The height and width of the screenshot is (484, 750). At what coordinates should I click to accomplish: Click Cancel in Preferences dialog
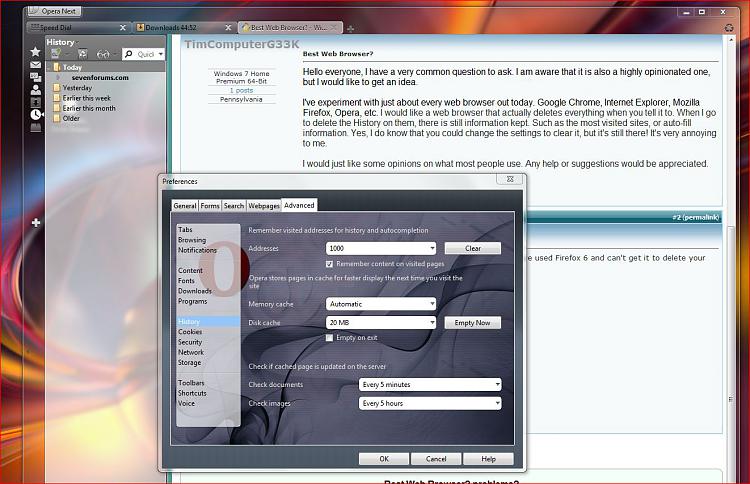436,459
